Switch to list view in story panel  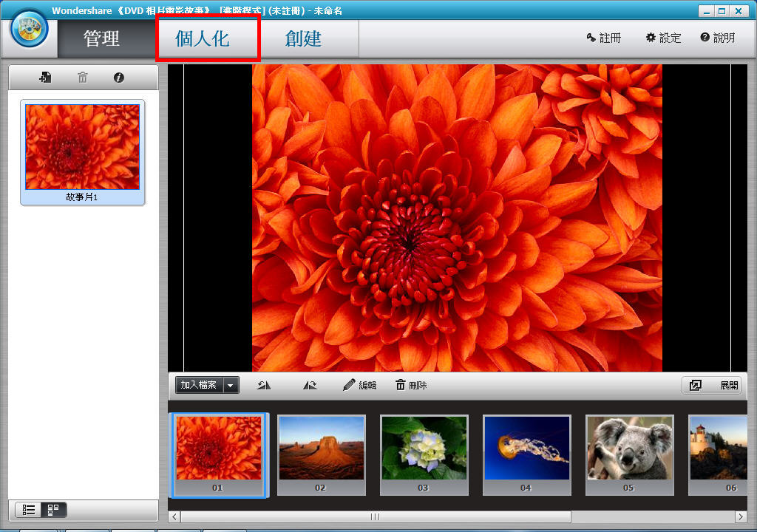30,509
